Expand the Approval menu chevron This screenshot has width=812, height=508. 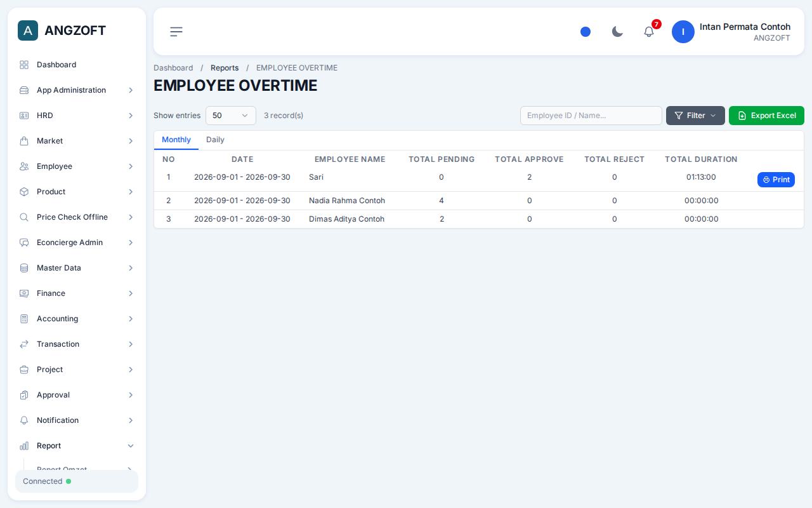pyautogui.click(x=131, y=395)
